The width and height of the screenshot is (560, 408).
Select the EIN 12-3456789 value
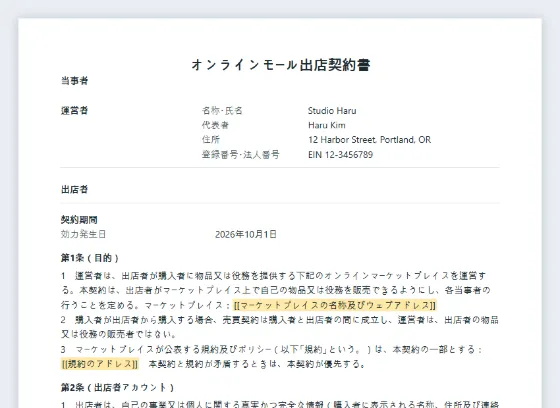341,155
